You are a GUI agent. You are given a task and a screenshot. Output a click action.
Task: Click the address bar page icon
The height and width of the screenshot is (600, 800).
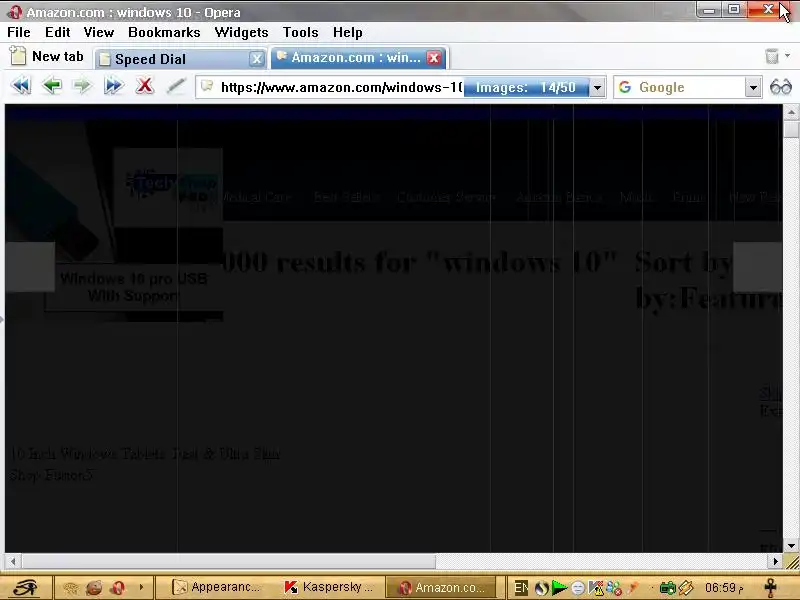207,87
